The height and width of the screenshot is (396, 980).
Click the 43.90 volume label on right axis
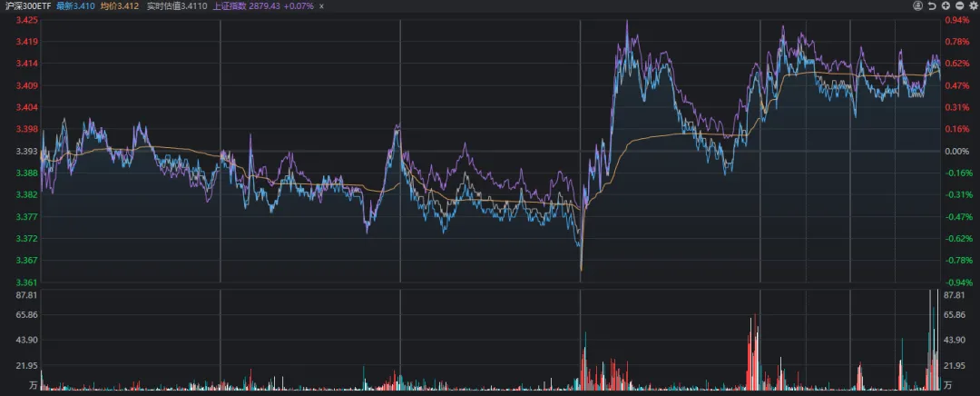pyautogui.click(x=955, y=340)
